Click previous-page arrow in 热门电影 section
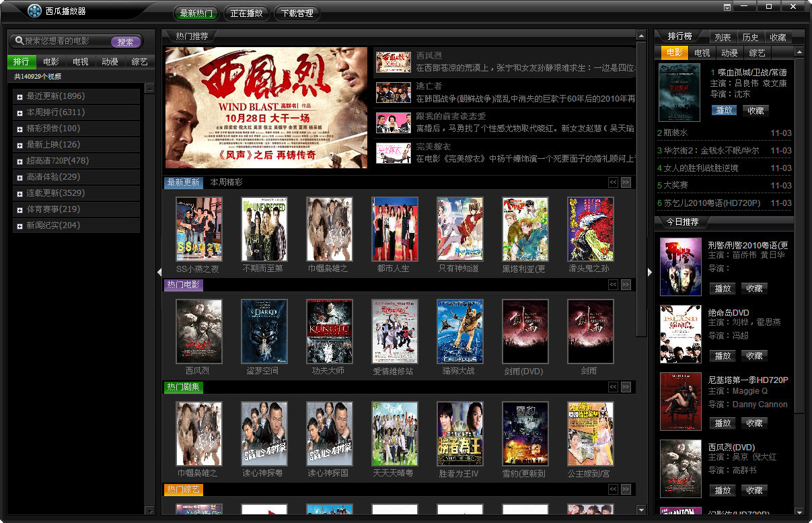This screenshot has height=523, width=812. [x=613, y=285]
